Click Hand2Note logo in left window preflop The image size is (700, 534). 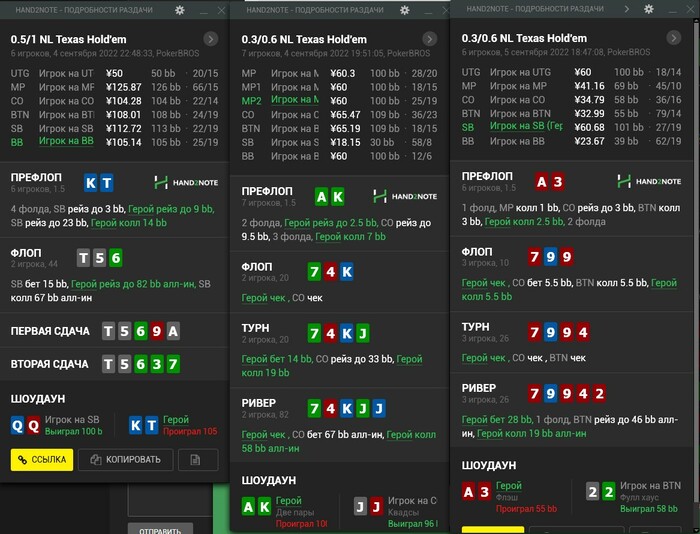(186, 182)
